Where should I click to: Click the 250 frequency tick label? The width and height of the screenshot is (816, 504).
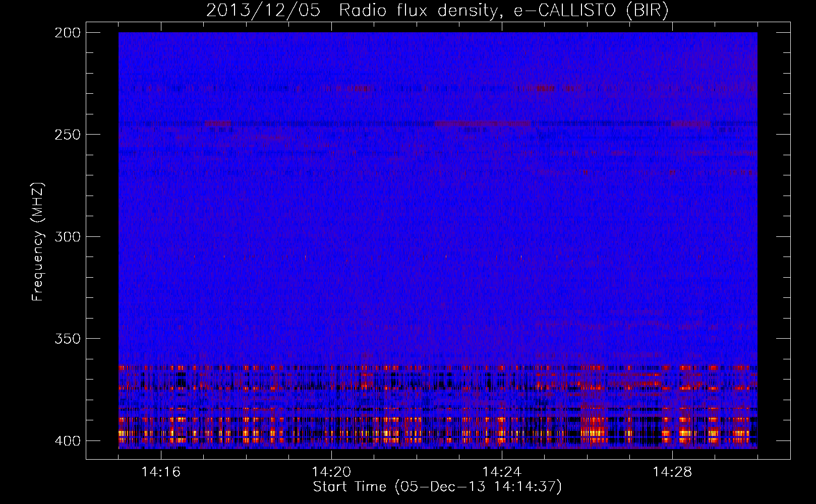pyautogui.click(x=67, y=135)
